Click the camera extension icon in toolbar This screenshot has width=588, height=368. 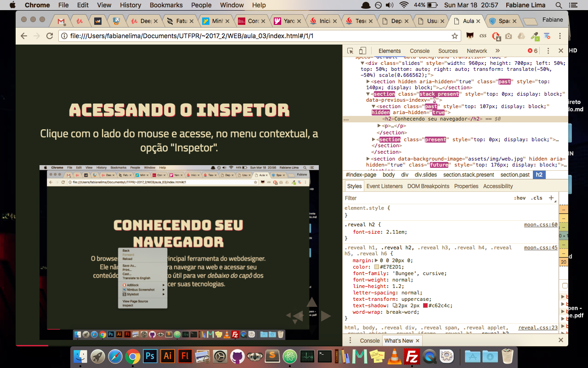pyautogui.click(x=509, y=36)
